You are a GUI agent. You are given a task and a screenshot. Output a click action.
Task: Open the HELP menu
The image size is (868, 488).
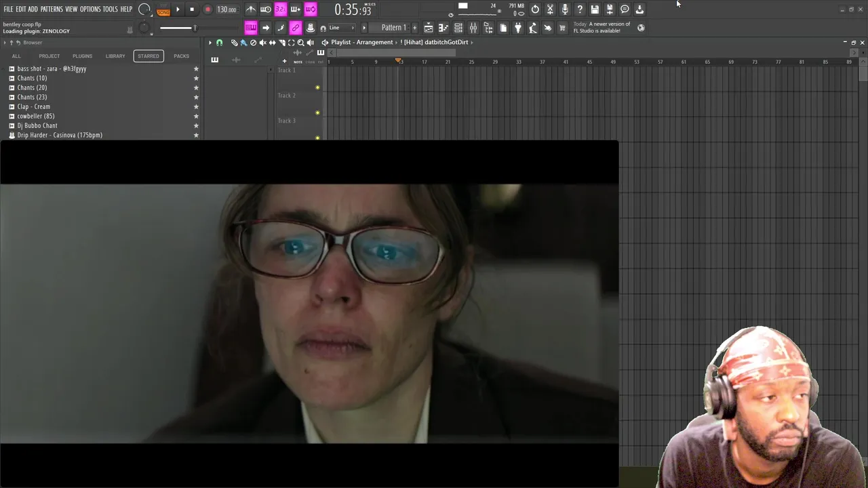126,9
